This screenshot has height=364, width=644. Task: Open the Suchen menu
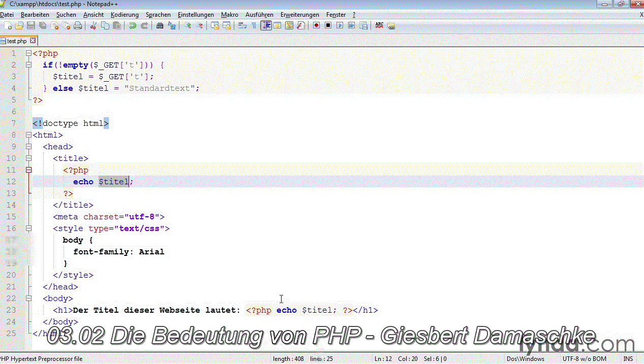66,15
